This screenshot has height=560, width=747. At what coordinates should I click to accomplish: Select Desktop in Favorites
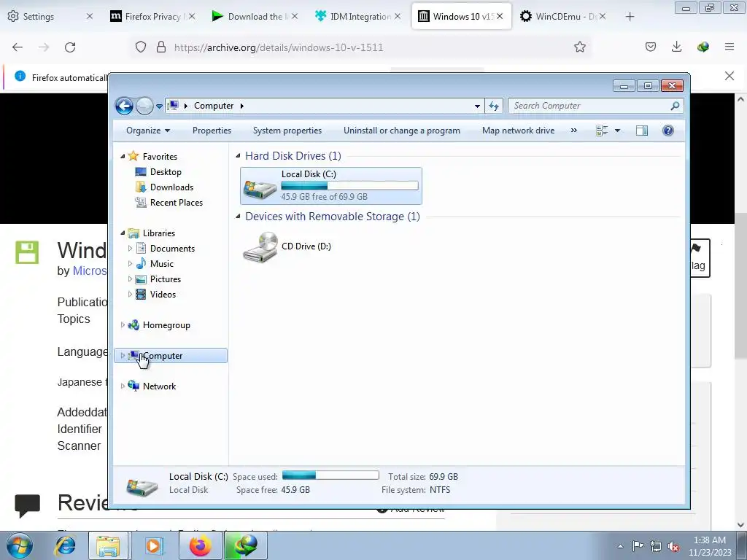click(166, 172)
